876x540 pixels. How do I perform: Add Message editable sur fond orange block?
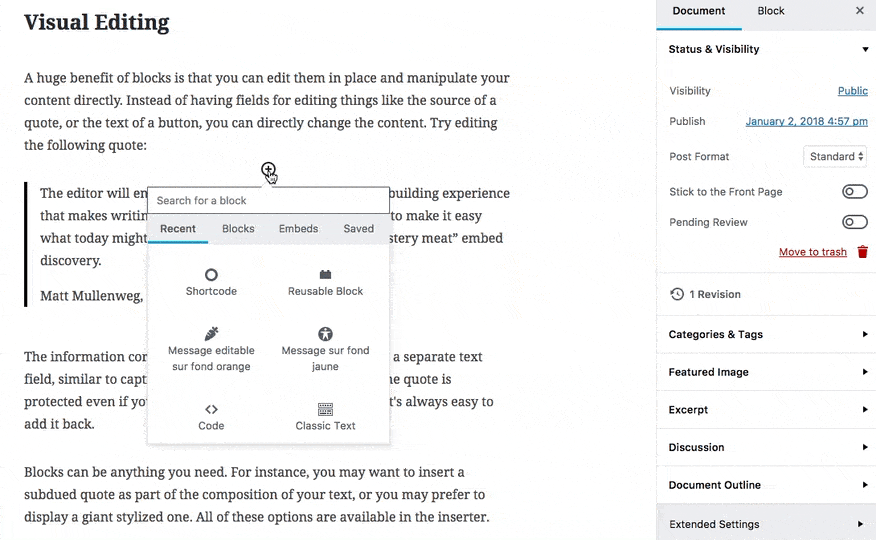tap(211, 349)
